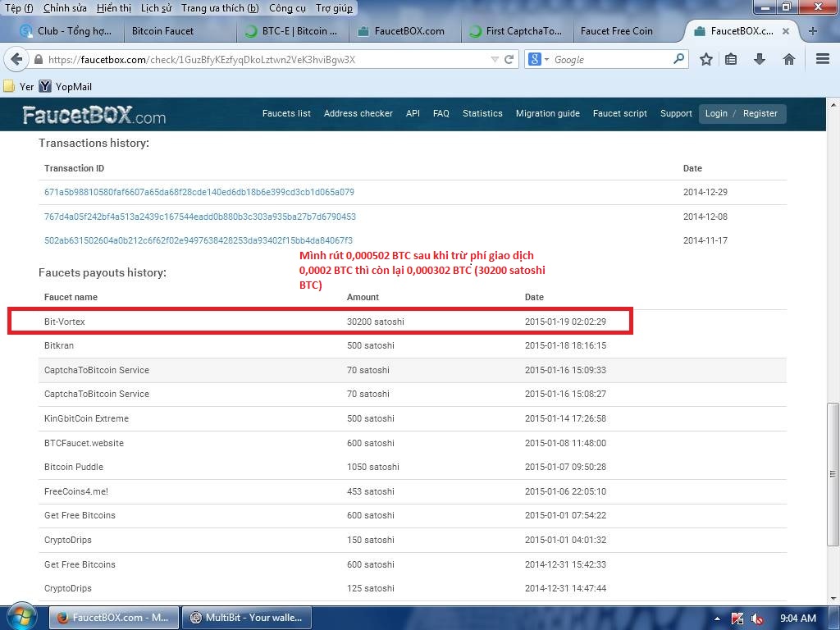This screenshot has width=840, height=630.
Task: Click the FaucetBOX.com logo
Action: (94, 115)
